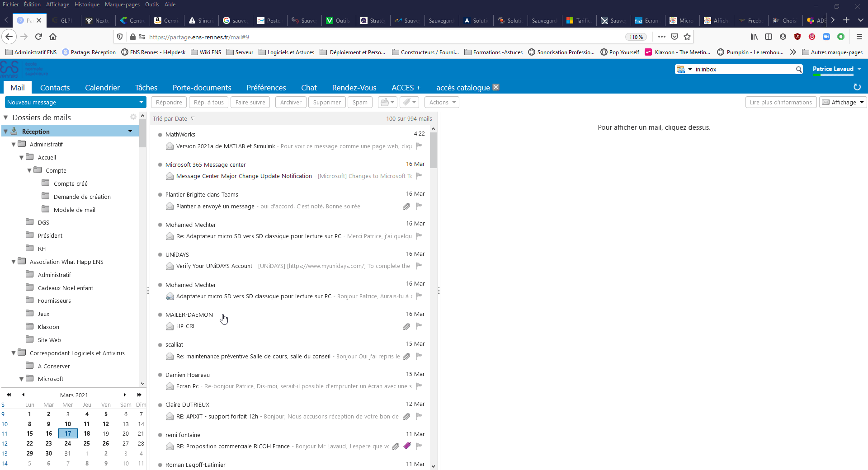Click the Firefox home button
868x470 pixels.
[x=53, y=37]
